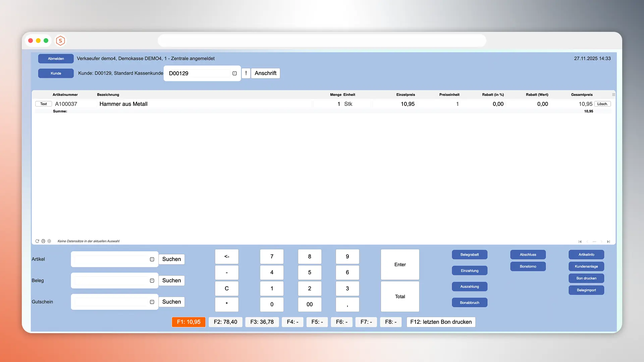
Task: Log out via Abmelden
Action: click(56, 58)
